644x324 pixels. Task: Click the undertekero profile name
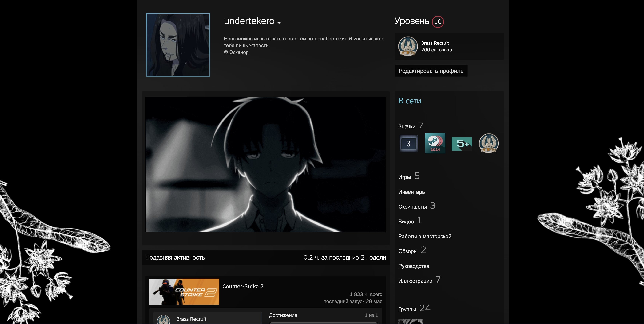(249, 21)
